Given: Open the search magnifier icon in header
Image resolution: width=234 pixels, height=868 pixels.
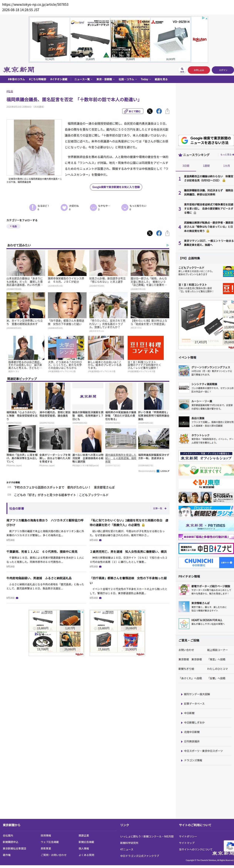Looking at the screenshot, I should pos(182,69).
